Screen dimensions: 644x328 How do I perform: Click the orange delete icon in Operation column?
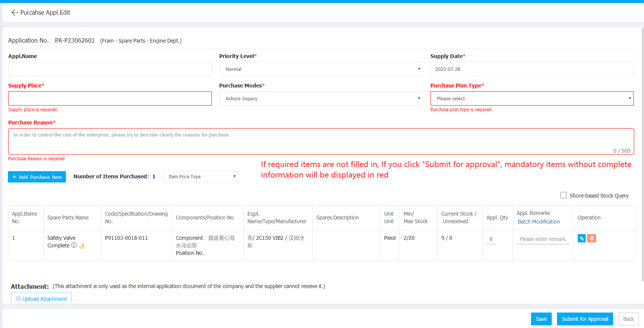pos(592,238)
